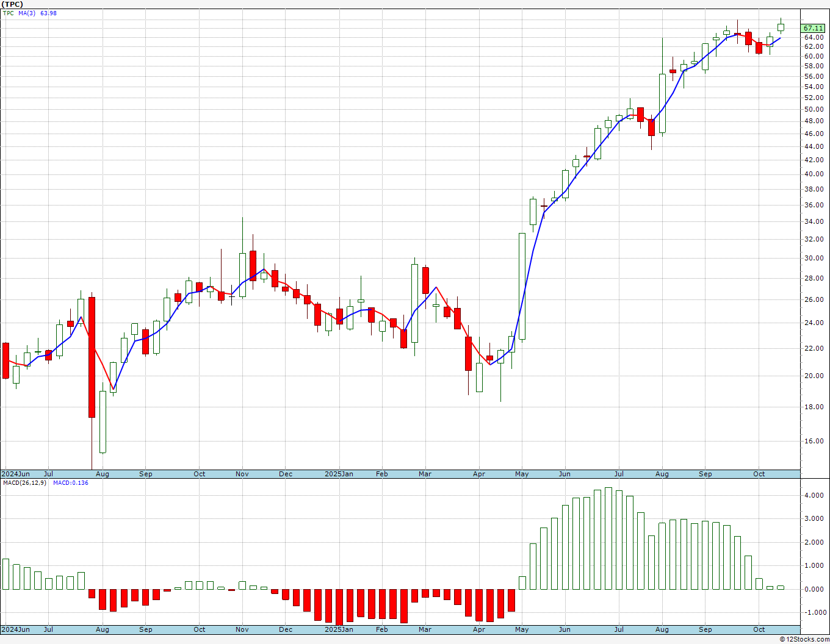Click the 56.00 price axis label

coord(814,76)
